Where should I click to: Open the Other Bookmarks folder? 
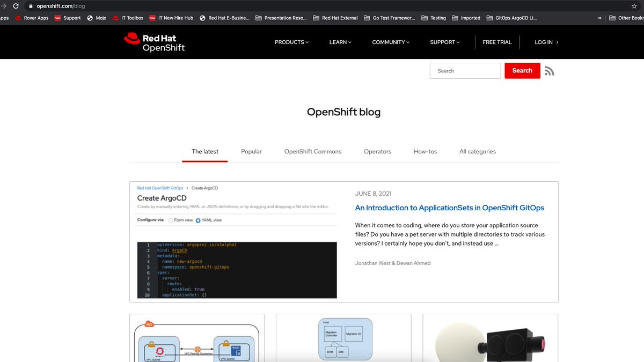(x=626, y=18)
